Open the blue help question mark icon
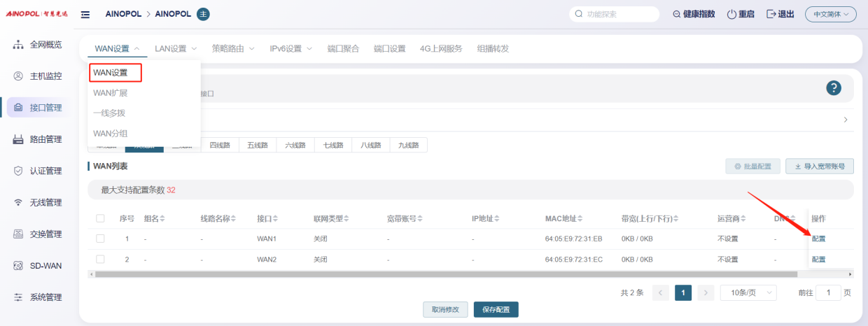Viewport: 868px width, 326px height. (833, 88)
